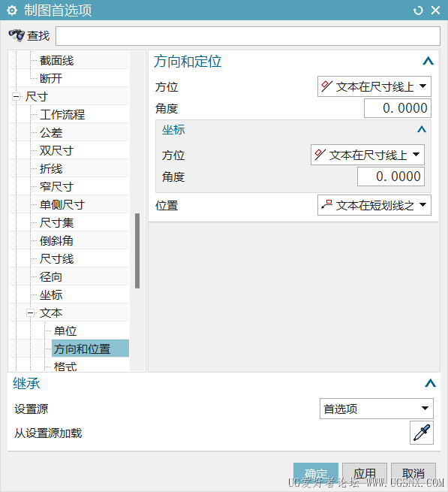Click the 查找 search input field

pos(248,36)
